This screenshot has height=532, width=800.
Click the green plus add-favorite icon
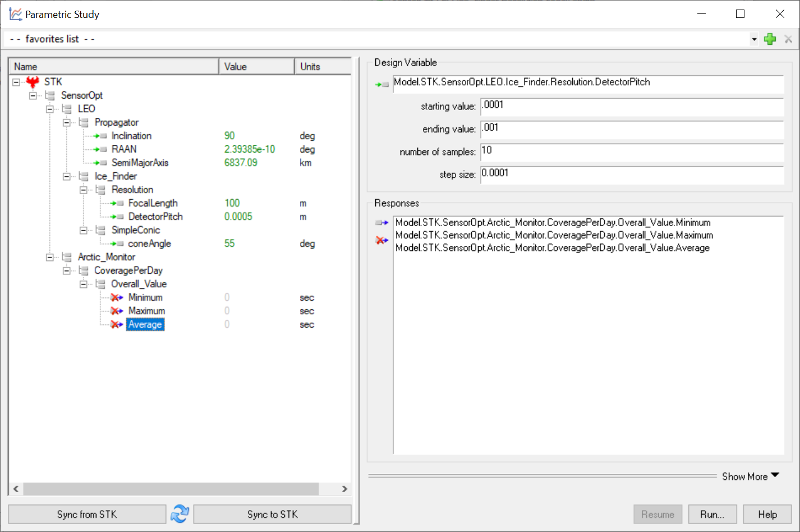tap(770, 39)
